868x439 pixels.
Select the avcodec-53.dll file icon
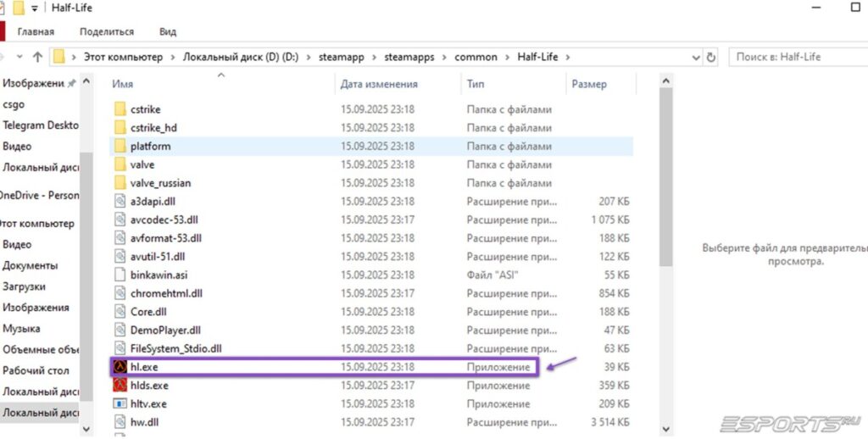click(120, 219)
